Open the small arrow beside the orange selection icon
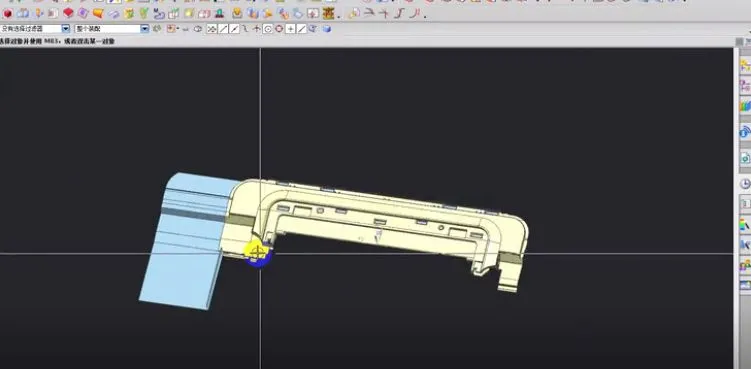The image size is (751, 369). pyautogui.click(x=178, y=29)
